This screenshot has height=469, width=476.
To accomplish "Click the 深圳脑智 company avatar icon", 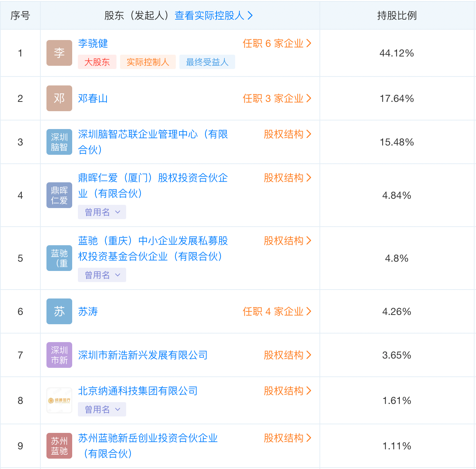I will coord(59,142).
